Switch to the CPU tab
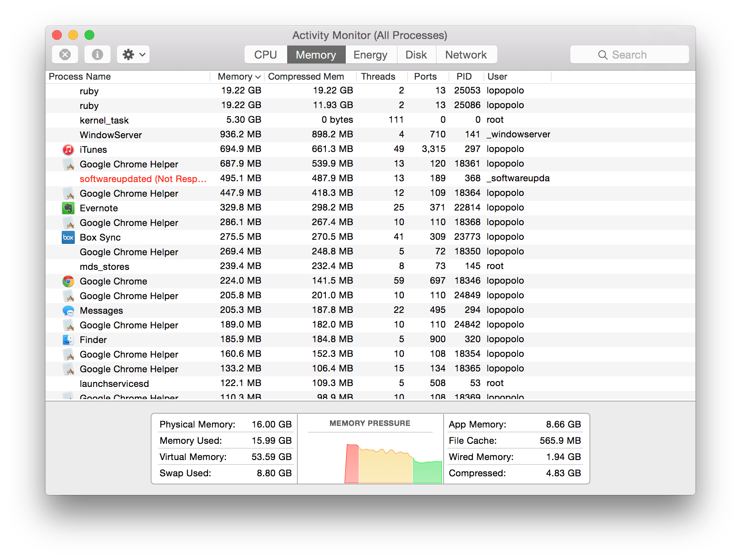Viewport: 741px width, 560px height. click(x=265, y=55)
